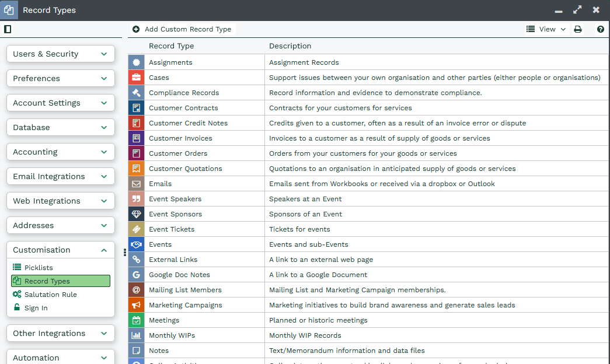Expand the Database section
The image size is (610, 364).
[x=61, y=127]
